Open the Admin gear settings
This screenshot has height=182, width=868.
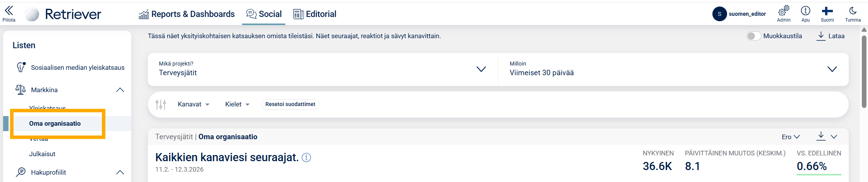coord(783,11)
